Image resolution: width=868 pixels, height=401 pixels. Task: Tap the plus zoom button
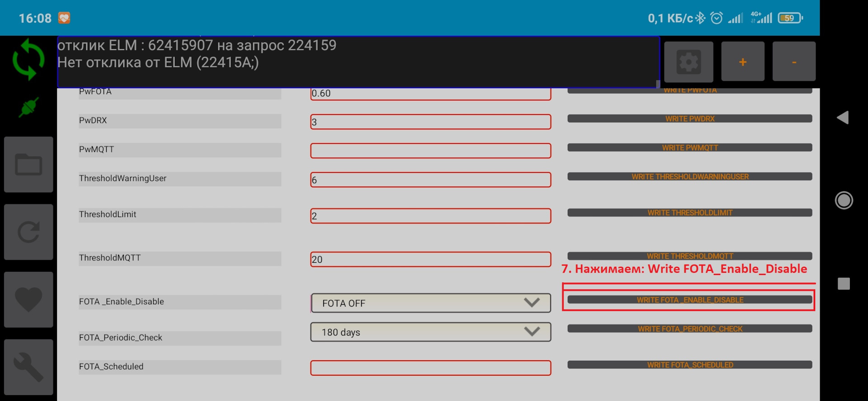pyautogui.click(x=743, y=61)
